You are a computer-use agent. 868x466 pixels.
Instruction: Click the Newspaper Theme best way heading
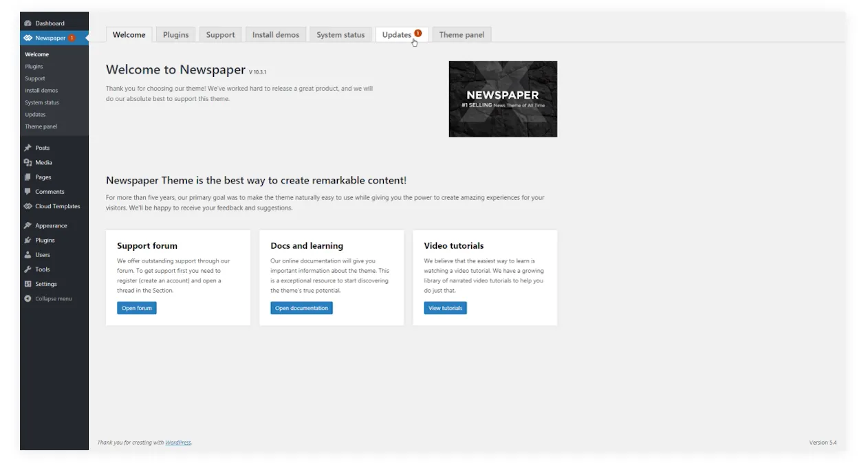click(256, 180)
